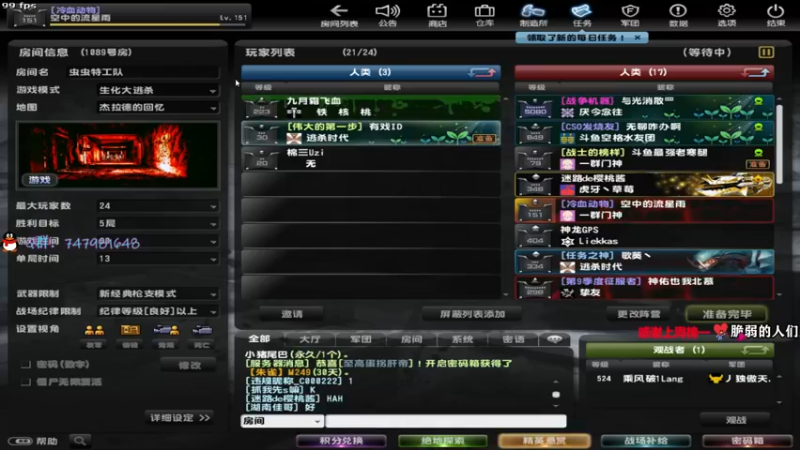Open the chat channel dropdown showing 房间
Image resolution: width=800 pixels, height=450 pixels.
(x=282, y=421)
